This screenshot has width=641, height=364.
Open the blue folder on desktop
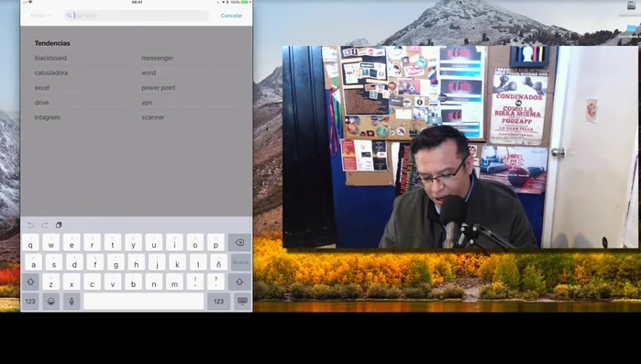pyautogui.click(x=632, y=28)
